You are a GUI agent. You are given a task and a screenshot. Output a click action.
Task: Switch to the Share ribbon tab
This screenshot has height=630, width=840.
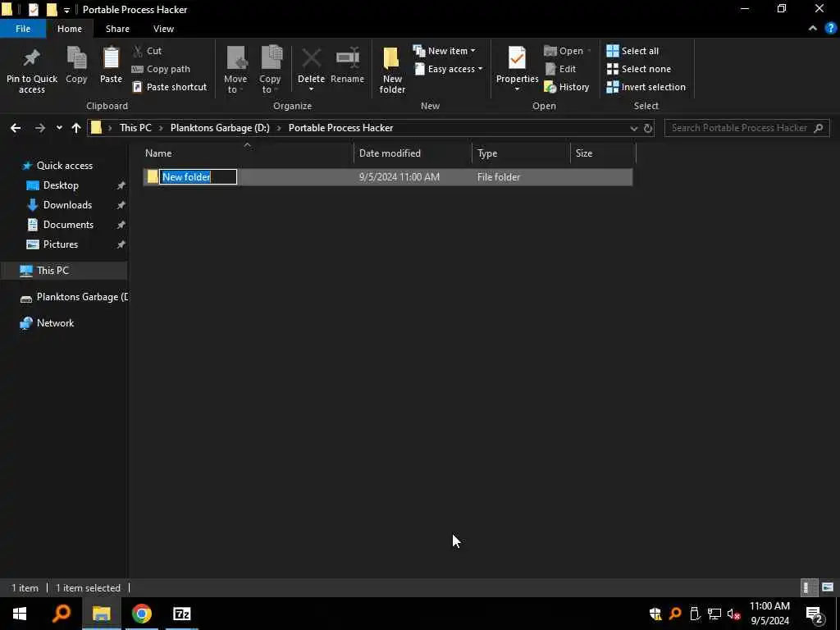(117, 29)
